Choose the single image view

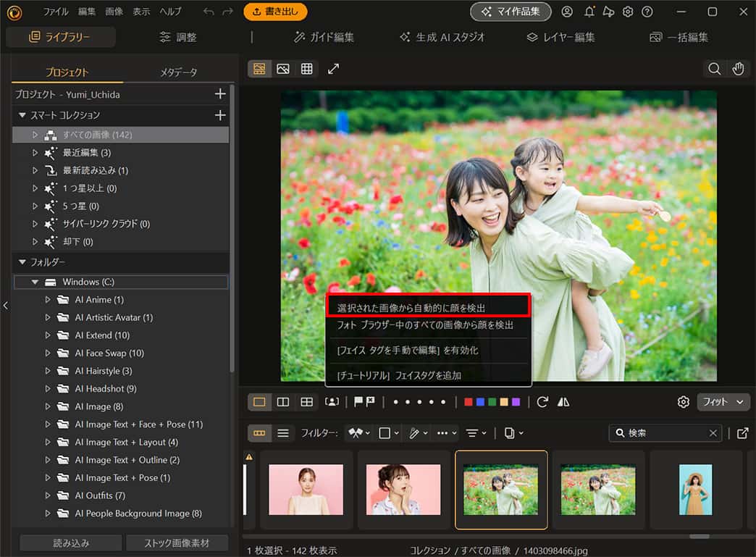coord(259,402)
